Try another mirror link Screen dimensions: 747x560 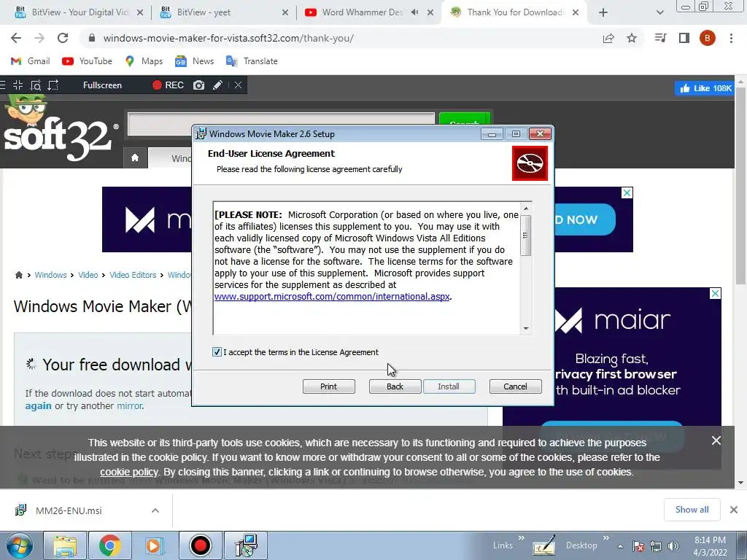point(130,405)
